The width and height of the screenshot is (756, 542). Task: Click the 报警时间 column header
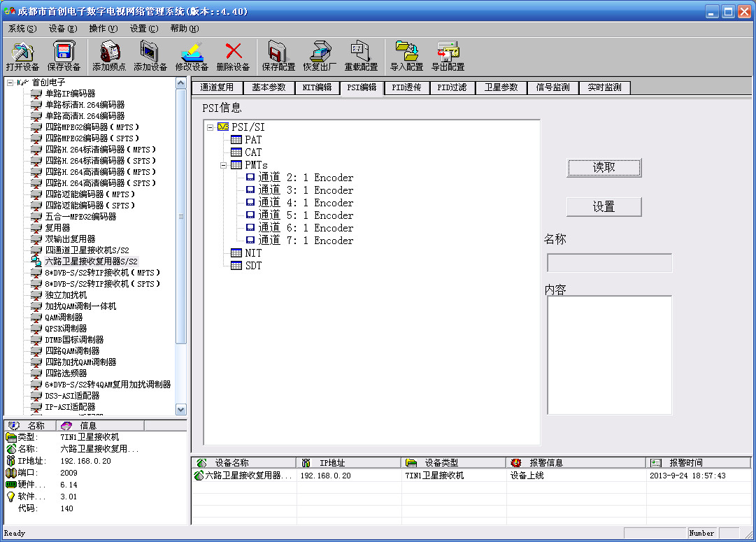tap(698, 463)
